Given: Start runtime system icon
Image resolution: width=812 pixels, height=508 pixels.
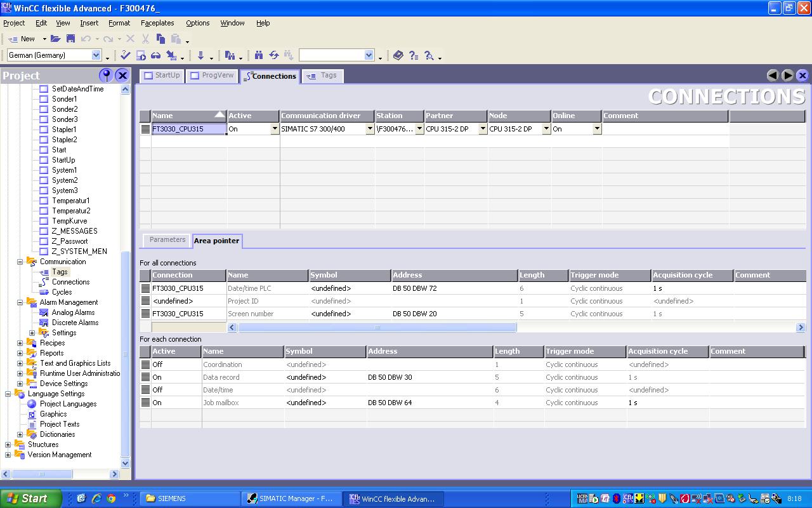Looking at the screenshot, I should [141, 55].
